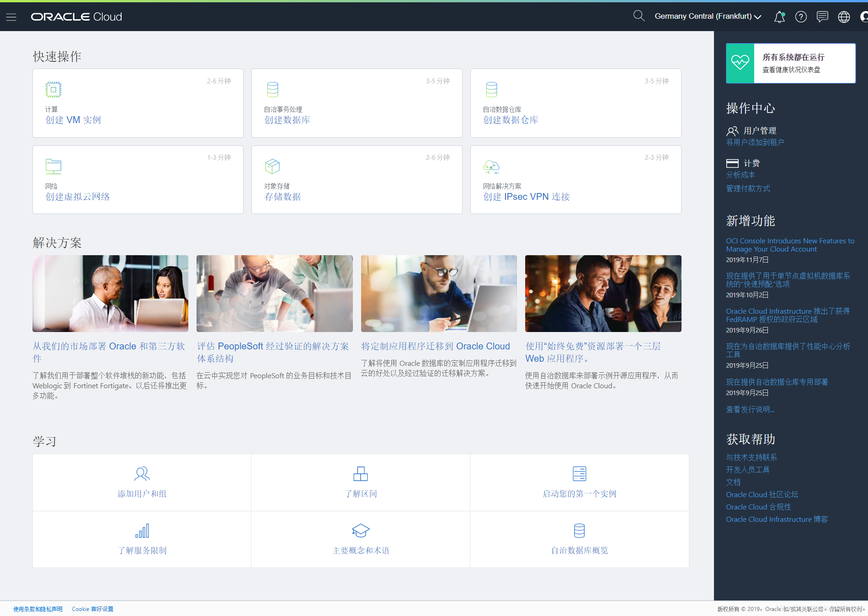Click the green system health heart icon
The image size is (868, 616).
click(x=740, y=63)
